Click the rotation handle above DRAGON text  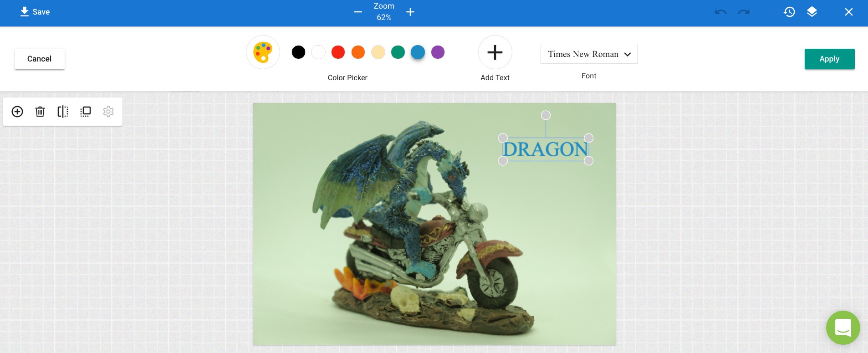546,115
